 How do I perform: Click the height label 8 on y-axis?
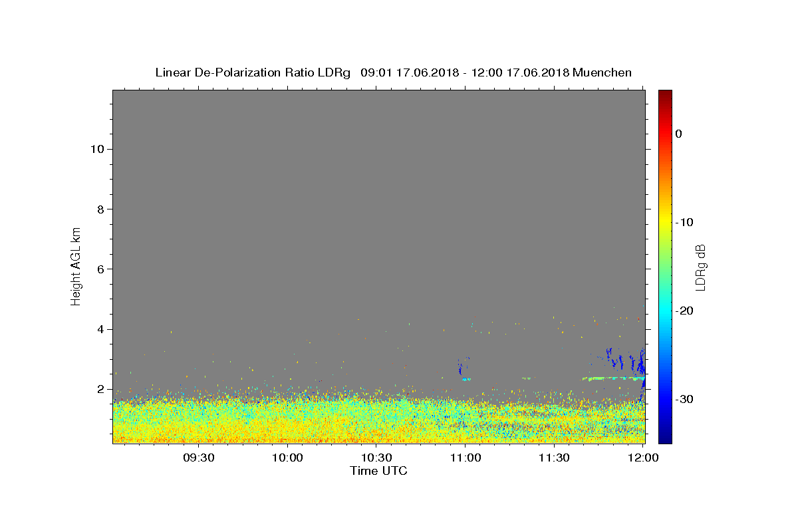click(99, 209)
